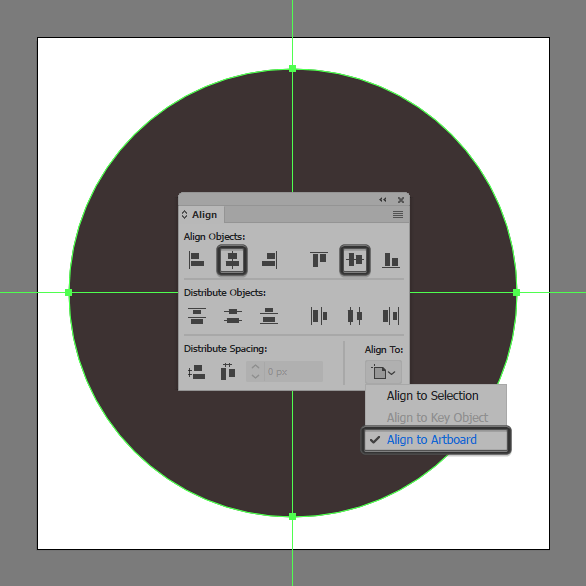
Task: Click the circle's bottom anchor point
Action: tap(293, 516)
